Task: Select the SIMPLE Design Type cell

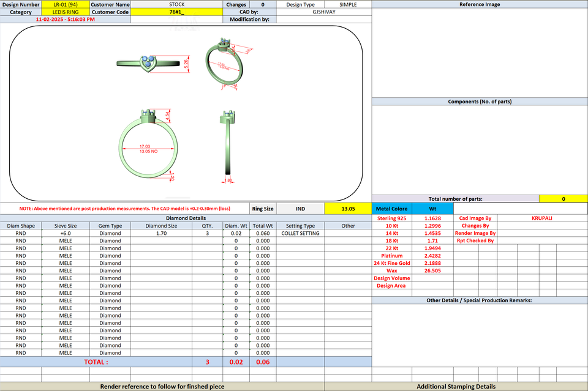Action: [x=348, y=4]
